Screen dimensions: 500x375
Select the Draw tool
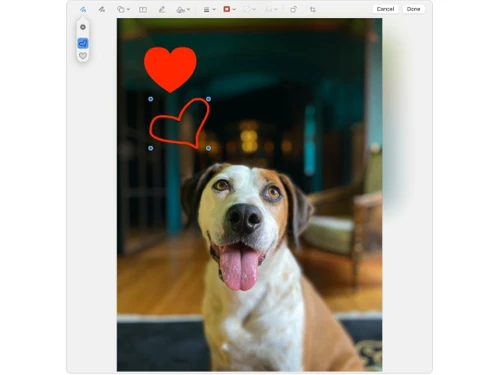click(102, 9)
